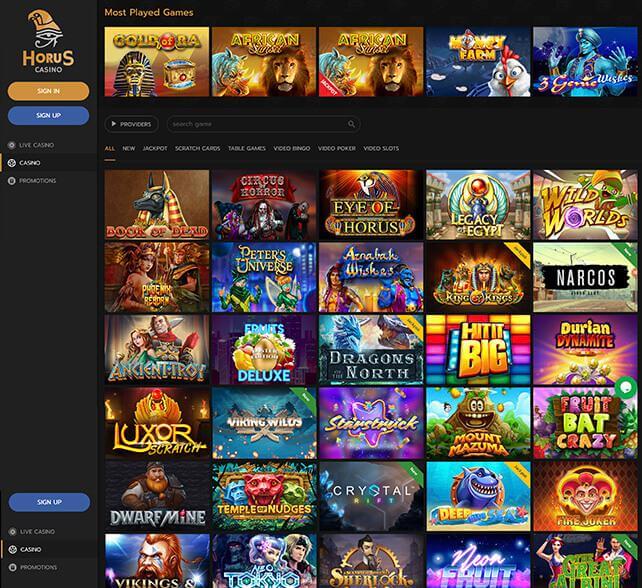Screen dimensions: 642x588
Task: Open the lower Live Casino menu link
Action: pyautogui.click(x=37, y=531)
